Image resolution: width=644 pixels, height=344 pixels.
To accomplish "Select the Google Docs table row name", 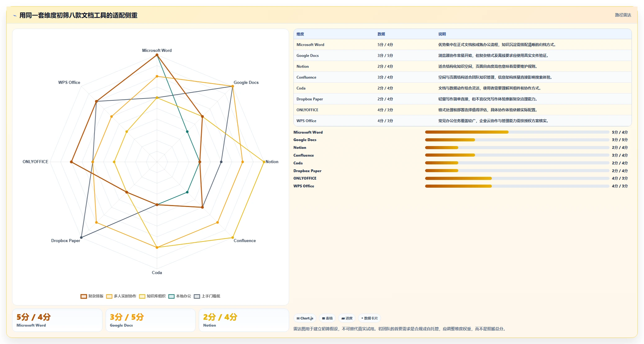I will pos(307,56).
